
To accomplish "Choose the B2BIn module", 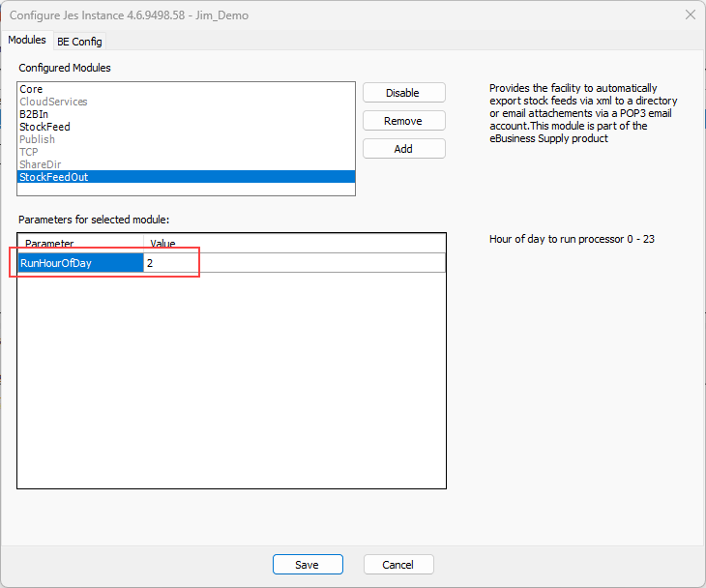I will [34, 114].
